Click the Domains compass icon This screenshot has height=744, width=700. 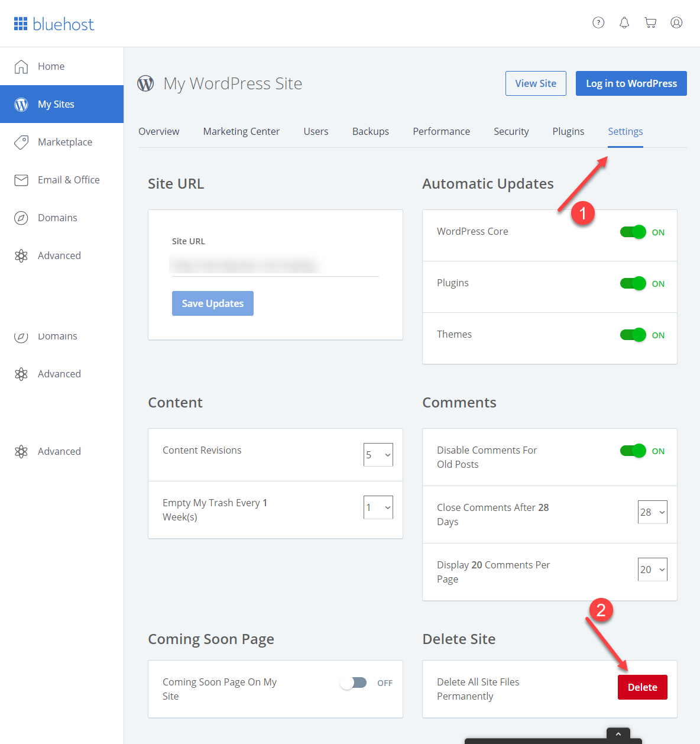(21, 218)
